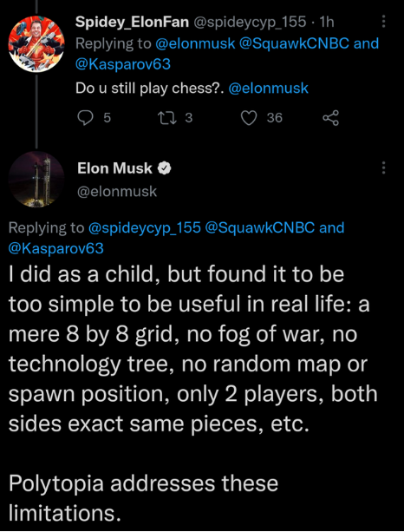Open @spideycyp_155 in Elon's replying-to line

click(145, 228)
